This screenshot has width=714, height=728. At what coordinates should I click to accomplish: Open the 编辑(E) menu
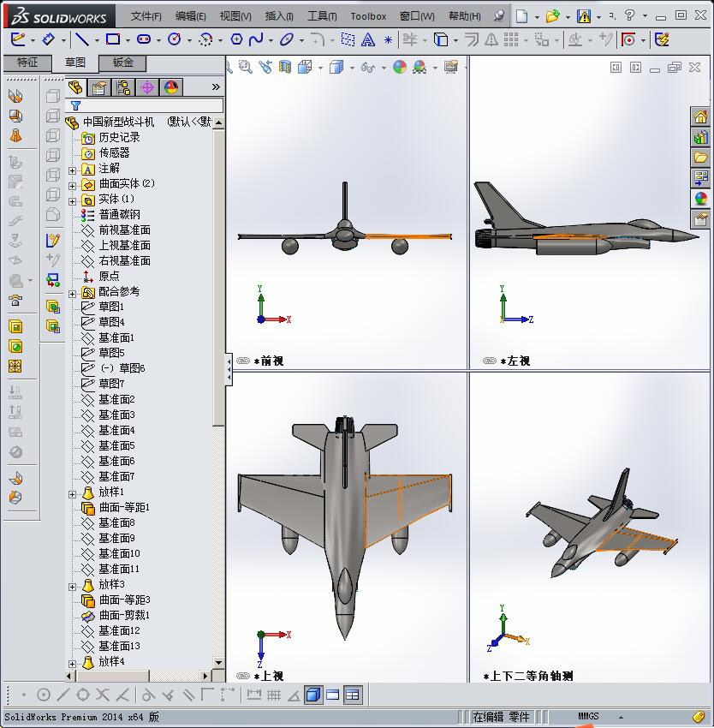pyautogui.click(x=190, y=16)
